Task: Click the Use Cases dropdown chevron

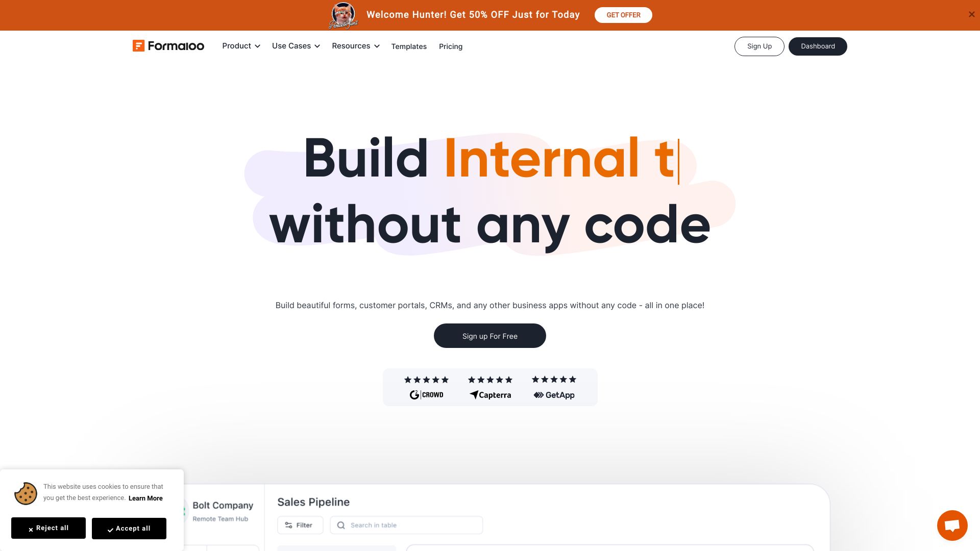Action: [x=317, y=46]
